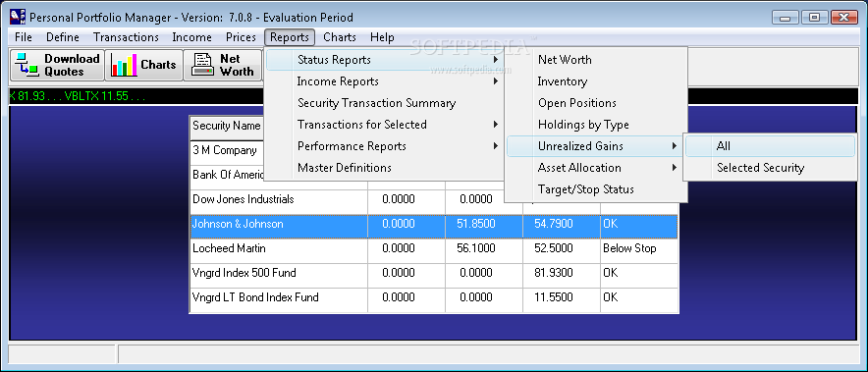This screenshot has height=372, width=868.
Task: Open Charts from the toolbar
Action: click(144, 66)
